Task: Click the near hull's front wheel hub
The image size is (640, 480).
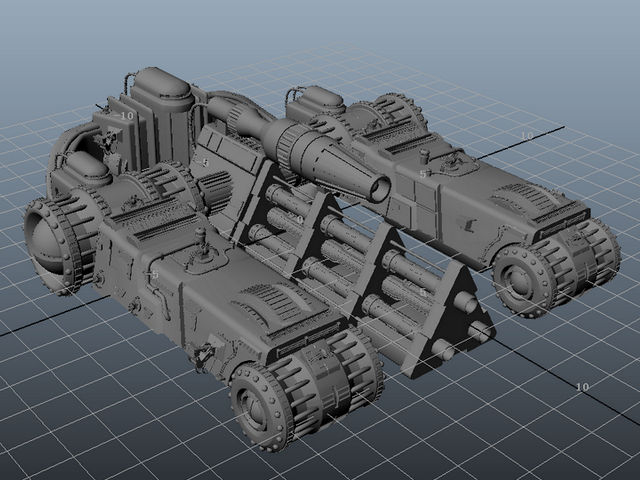Action: [254, 407]
